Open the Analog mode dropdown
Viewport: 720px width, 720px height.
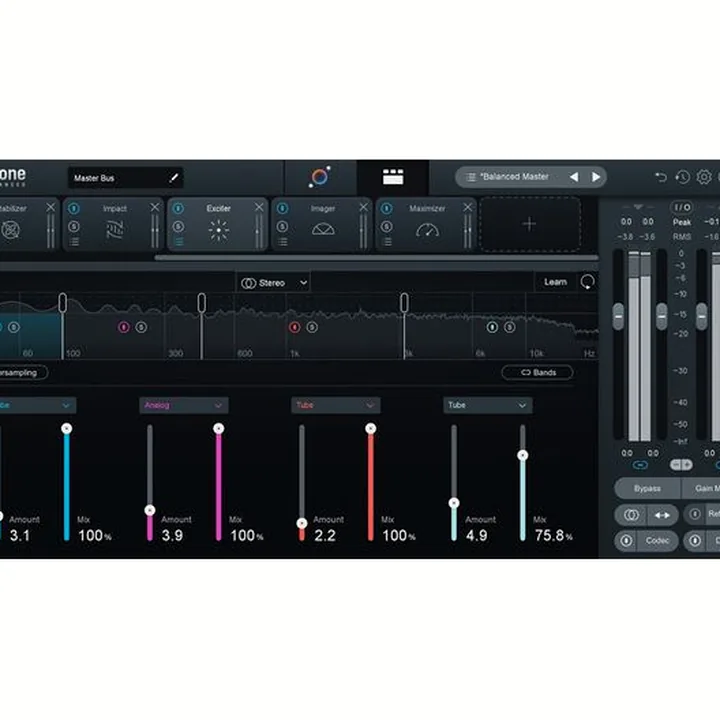[184, 405]
